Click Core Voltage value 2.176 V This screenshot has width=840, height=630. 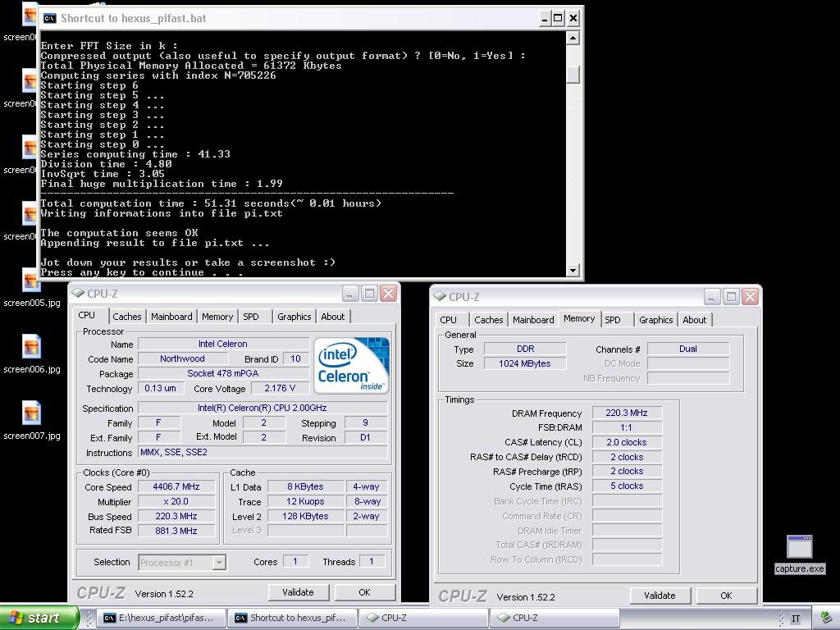pos(280,388)
